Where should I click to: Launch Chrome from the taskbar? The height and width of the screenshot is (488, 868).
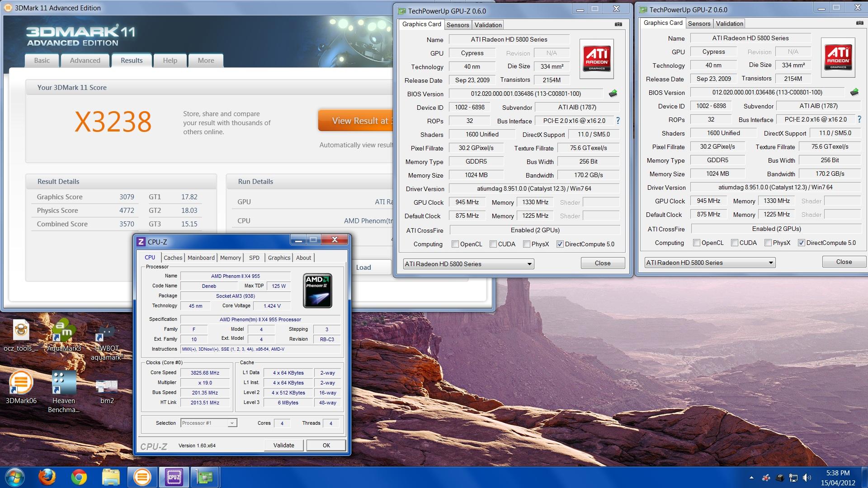(79, 477)
